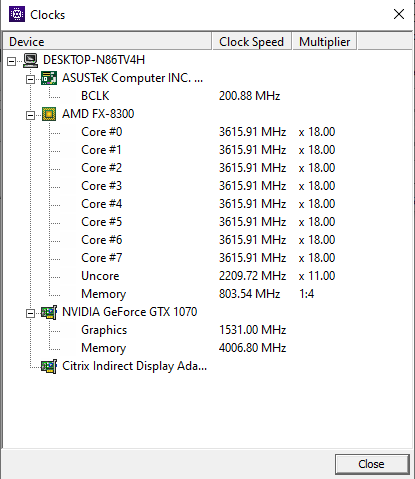Click the Clocks window title icon
Viewport: 415px width, 479px height.
pos(17,14)
